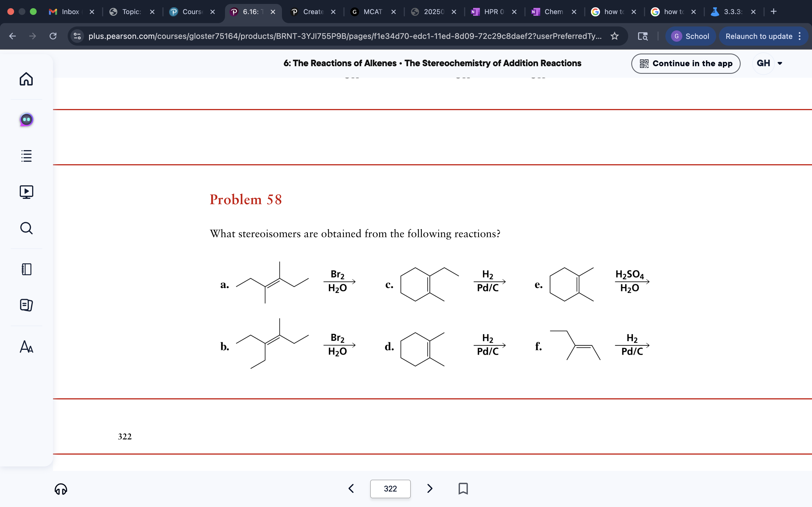Open the table of contents
812x507 pixels.
[26, 155]
